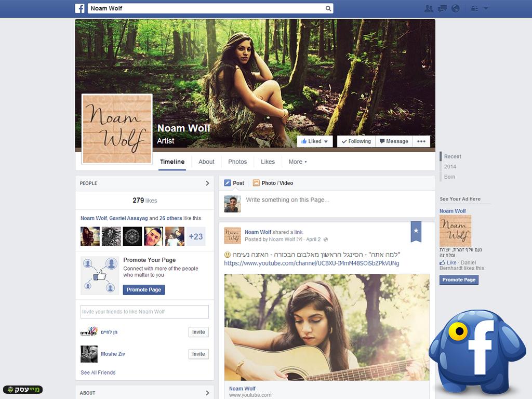Click the Message button

click(x=394, y=141)
